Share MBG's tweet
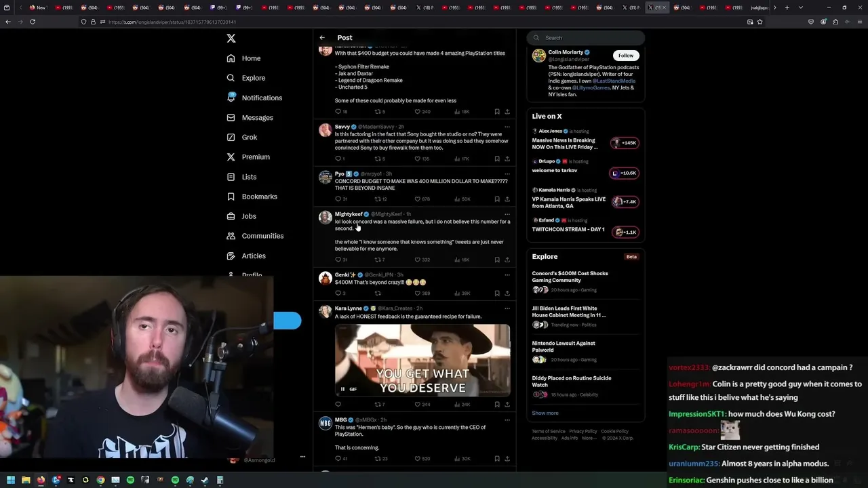 click(x=507, y=459)
